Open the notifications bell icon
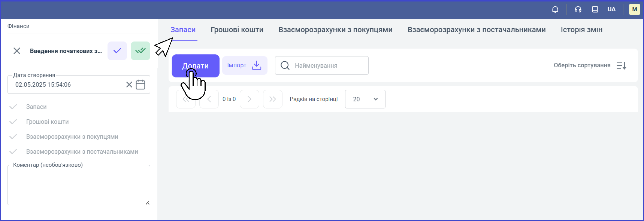644x221 pixels. pyautogui.click(x=555, y=9)
